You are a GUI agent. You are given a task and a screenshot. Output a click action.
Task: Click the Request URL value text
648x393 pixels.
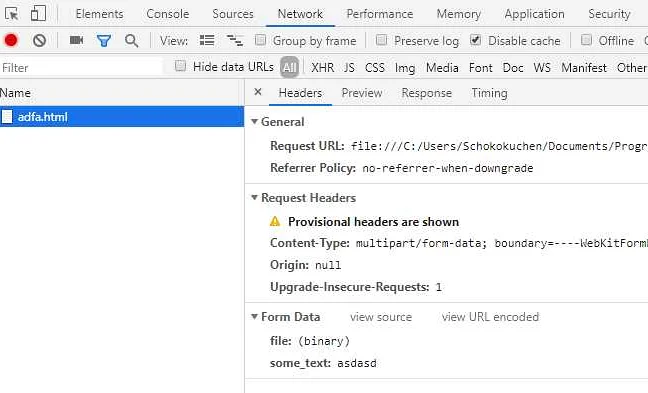[x=499, y=146]
